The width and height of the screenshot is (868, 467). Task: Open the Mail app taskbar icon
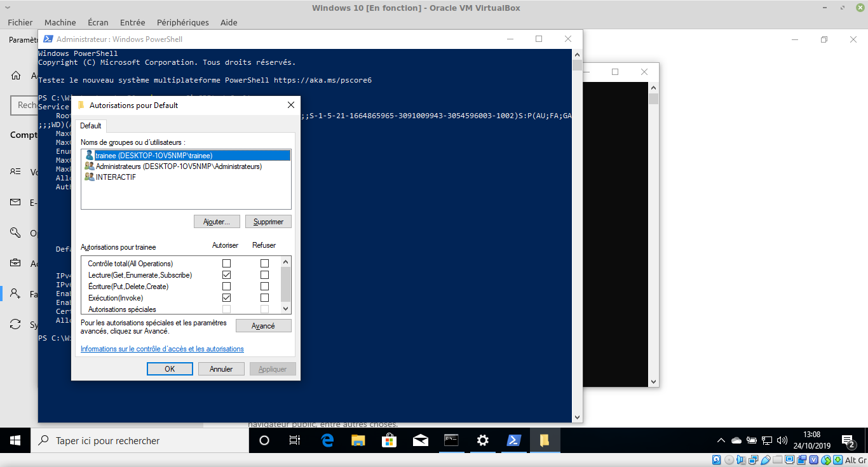click(x=420, y=440)
